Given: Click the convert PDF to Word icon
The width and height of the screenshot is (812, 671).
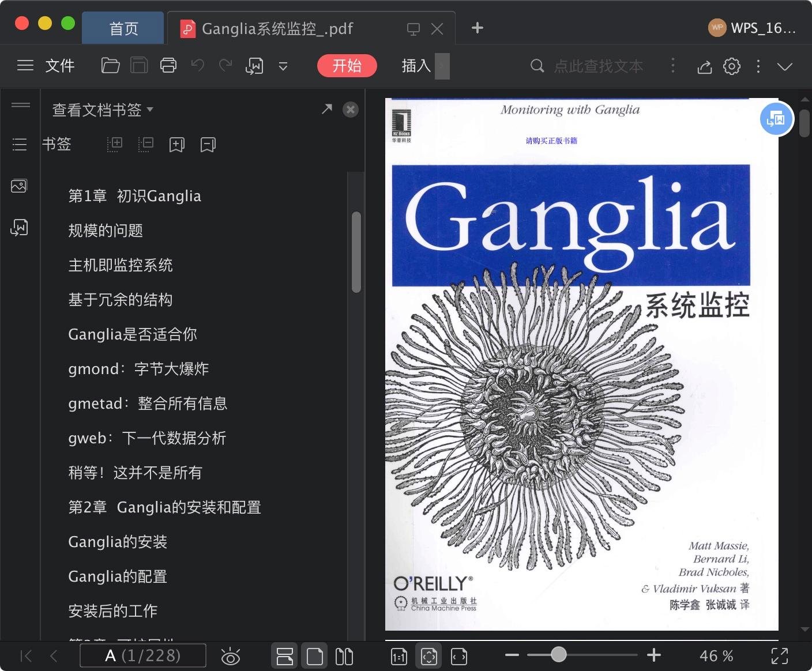Looking at the screenshot, I should tap(254, 66).
